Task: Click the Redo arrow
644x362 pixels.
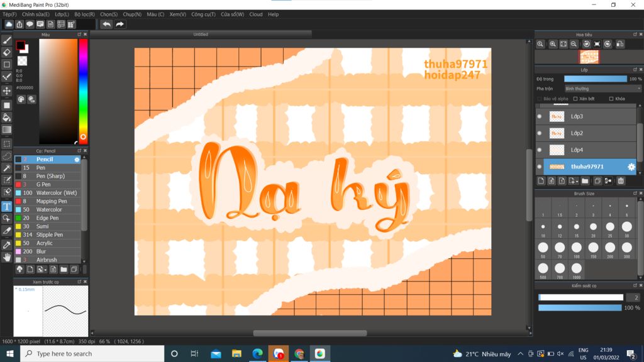Action: coord(119,25)
